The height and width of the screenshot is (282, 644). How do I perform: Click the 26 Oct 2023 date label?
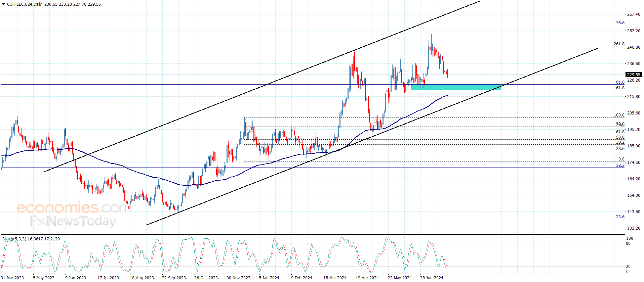coord(206,278)
